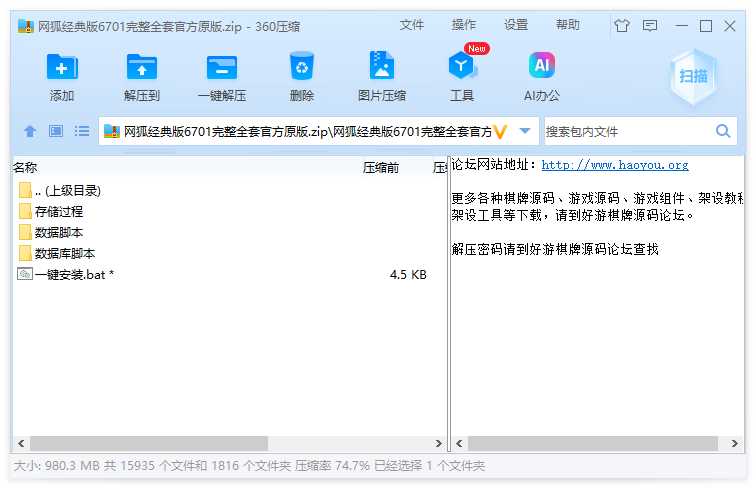Open the 图片压缩 image compression tool
The image size is (756, 488).
[382, 65]
